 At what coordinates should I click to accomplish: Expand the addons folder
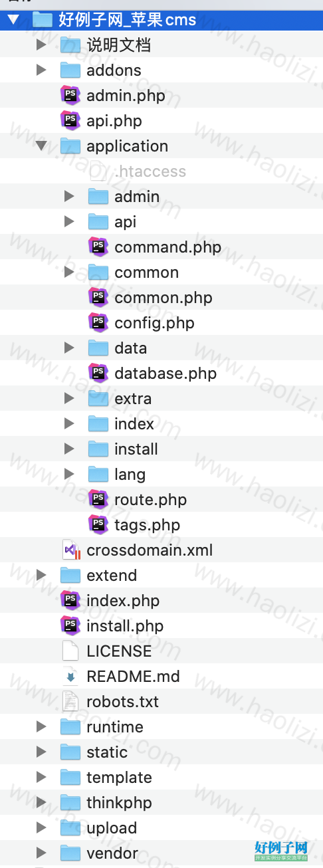click(41, 70)
